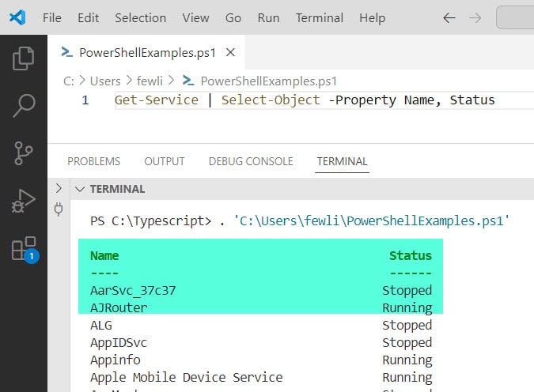Click the Users breadcrumb segment
The width and height of the screenshot is (534, 392).
[x=105, y=81]
